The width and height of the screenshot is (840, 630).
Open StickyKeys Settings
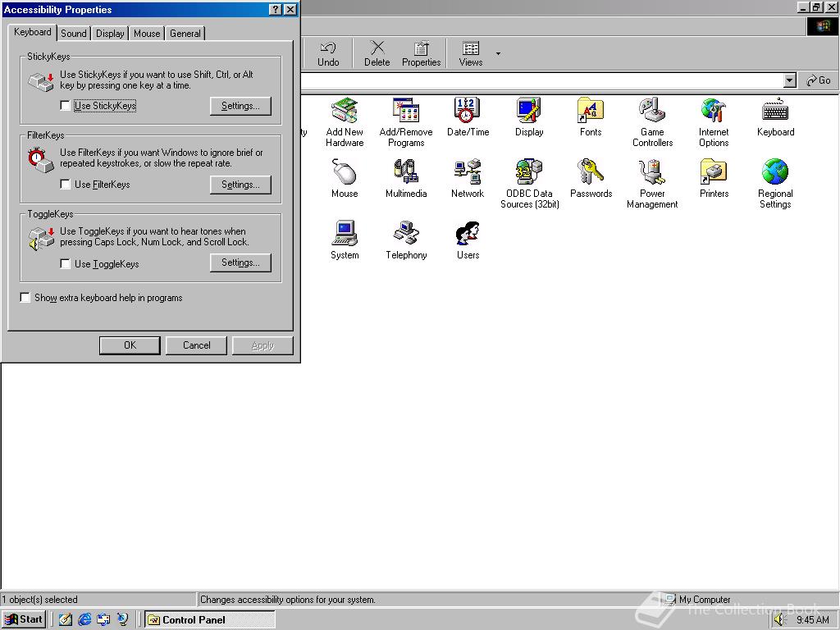point(240,106)
